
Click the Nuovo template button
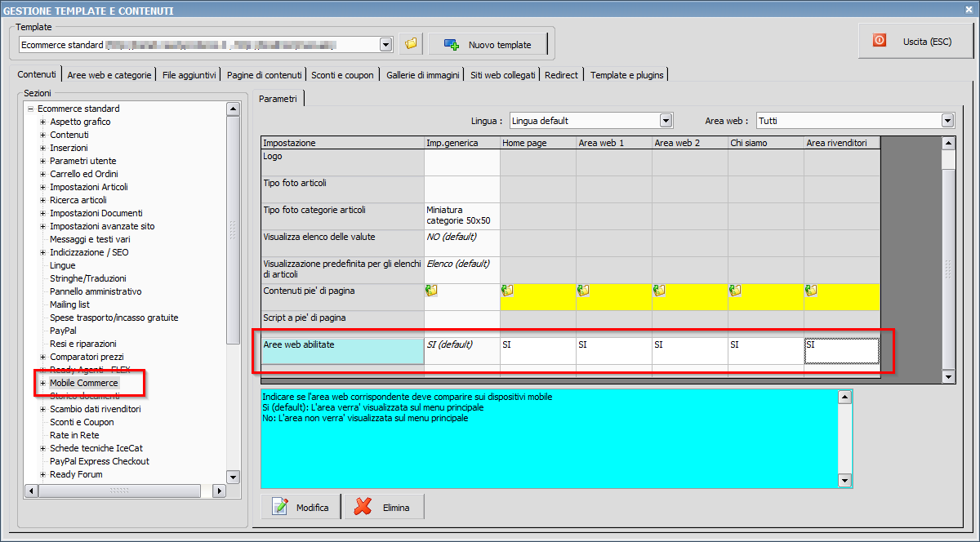(488, 44)
